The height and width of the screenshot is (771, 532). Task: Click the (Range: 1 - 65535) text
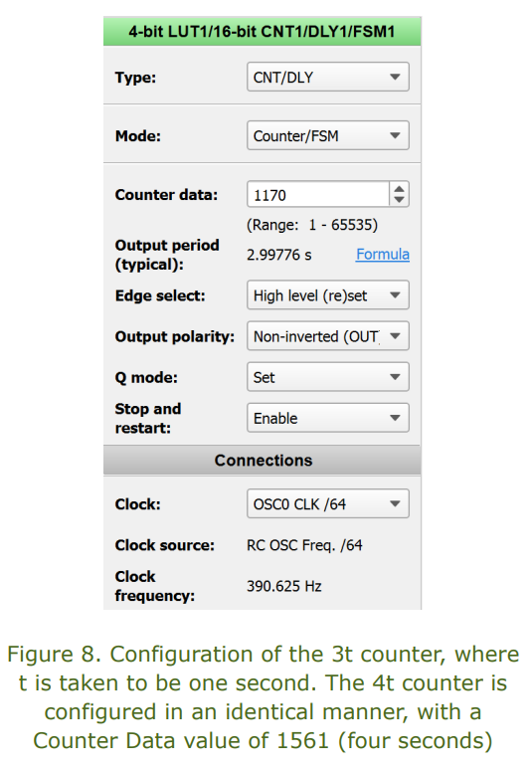[x=312, y=225]
